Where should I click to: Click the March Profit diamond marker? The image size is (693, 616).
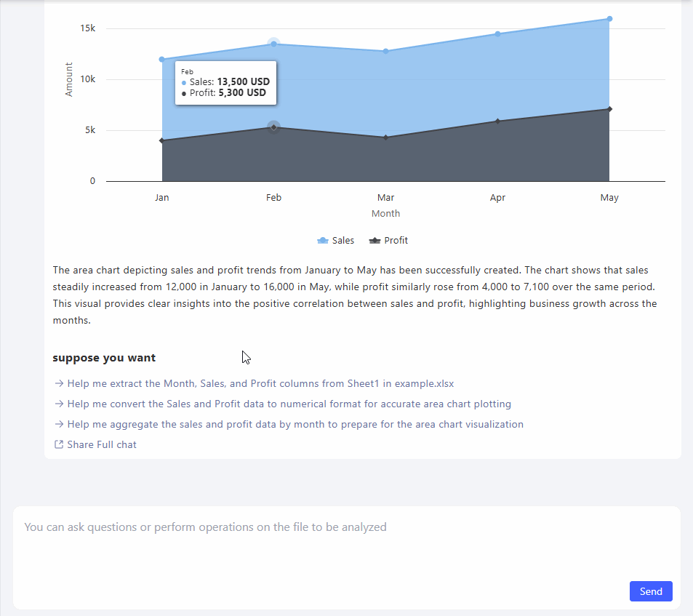point(385,137)
